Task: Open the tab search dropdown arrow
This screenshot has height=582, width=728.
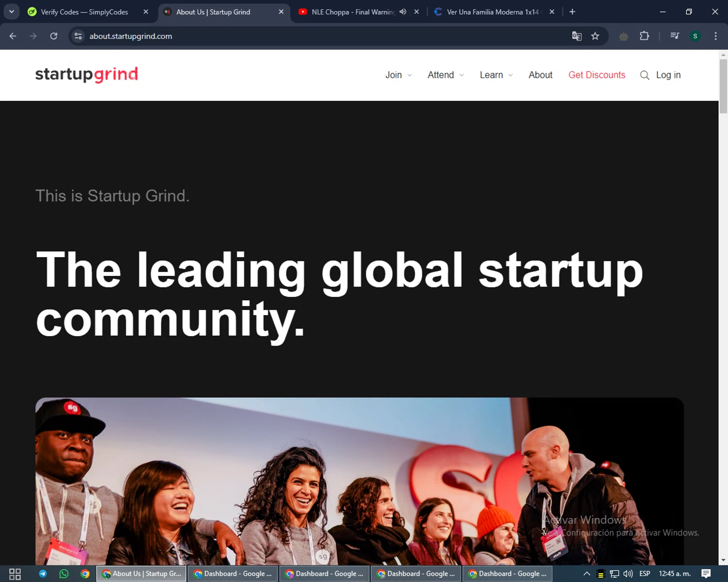Action: pyautogui.click(x=12, y=12)
